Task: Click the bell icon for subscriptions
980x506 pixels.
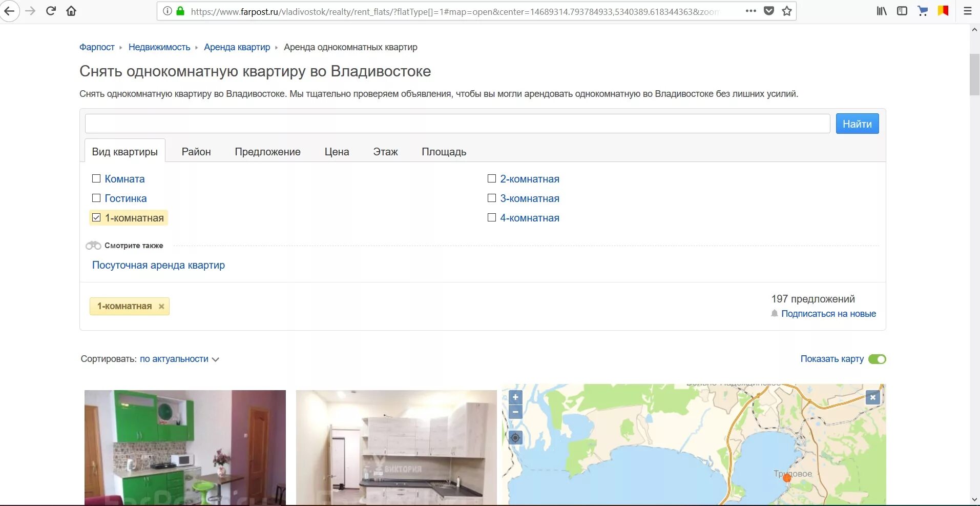Action: click(775, 313)
